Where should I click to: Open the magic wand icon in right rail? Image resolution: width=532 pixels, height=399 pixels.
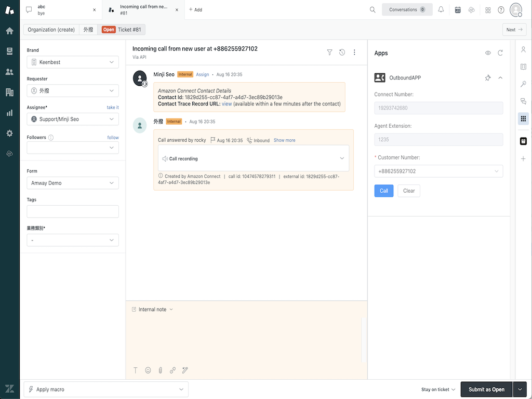coord(523,84)
